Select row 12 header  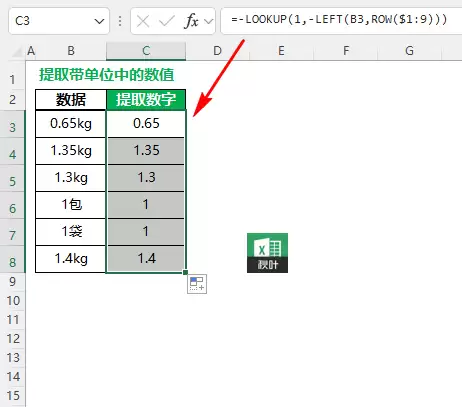13,339
